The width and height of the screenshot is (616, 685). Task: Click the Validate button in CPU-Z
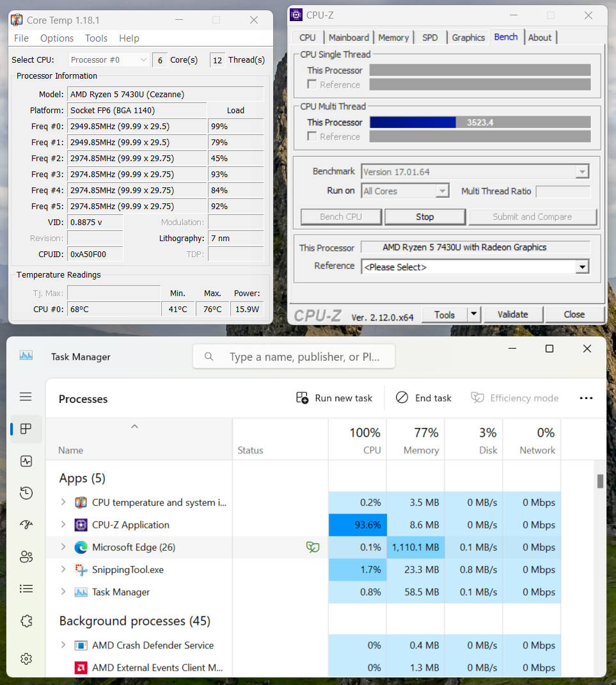513,314
